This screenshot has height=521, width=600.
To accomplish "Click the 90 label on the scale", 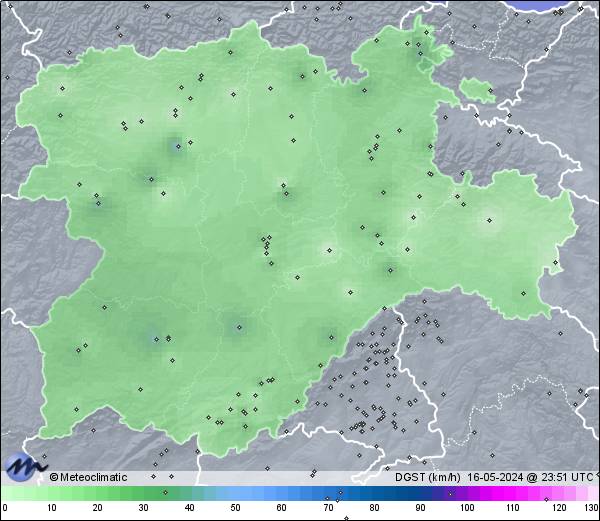I will pyautogui.click(x=420, y=508).
